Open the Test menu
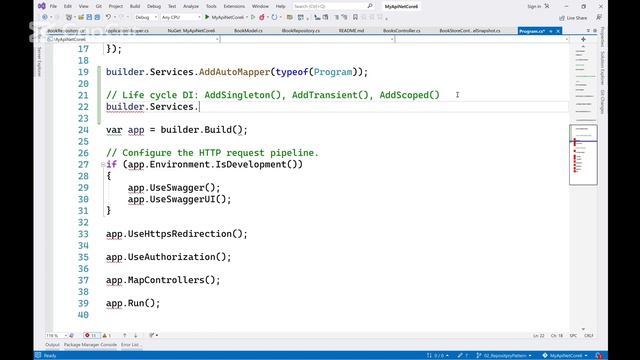640x360 pixels. (172, 7)
